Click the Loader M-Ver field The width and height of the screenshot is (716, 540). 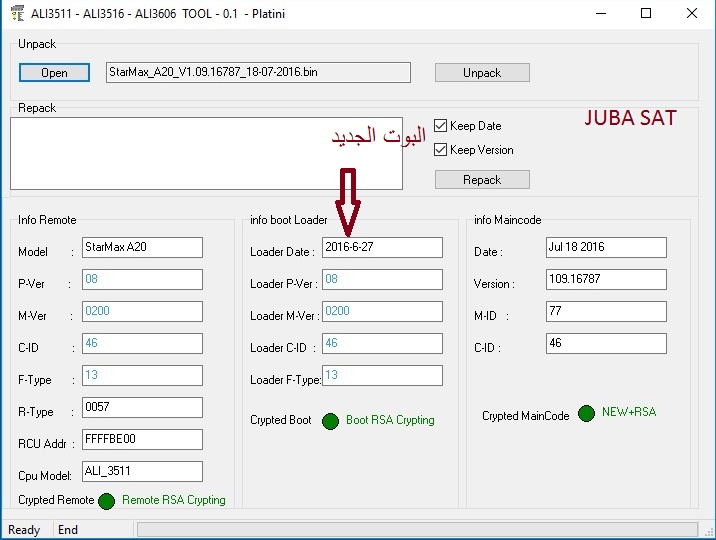click(x=382, y=311)
